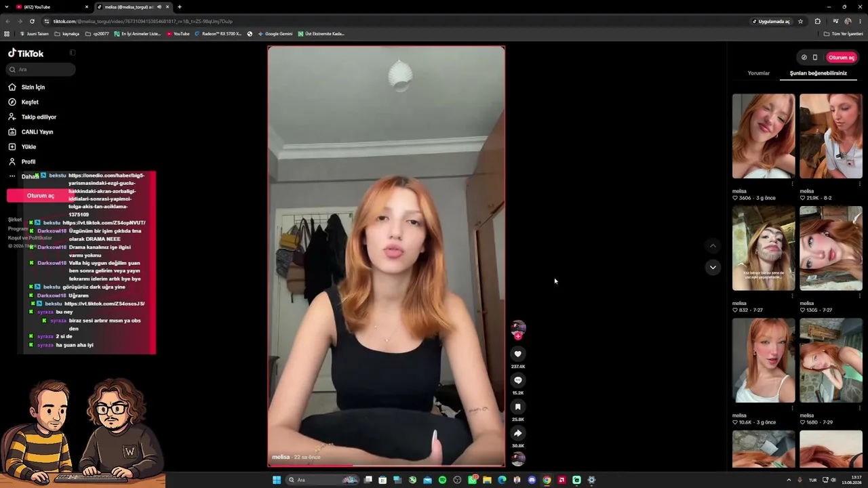Open the recommended video with 3606 likes
The image size is (868, 488).
764,136
